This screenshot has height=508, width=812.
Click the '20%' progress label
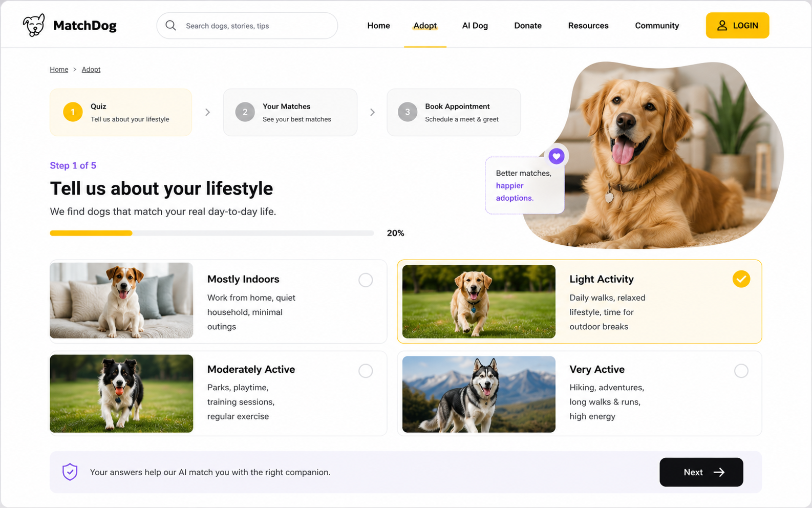coord(395,233)
